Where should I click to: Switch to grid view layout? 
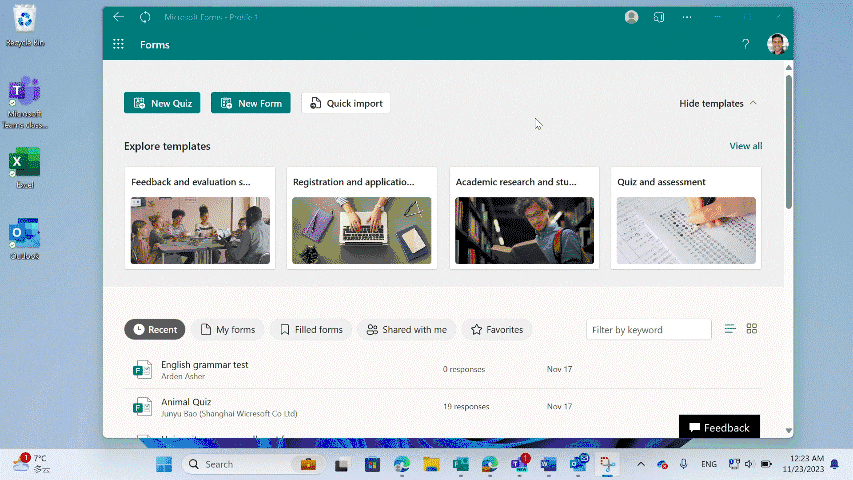(752, 329)
